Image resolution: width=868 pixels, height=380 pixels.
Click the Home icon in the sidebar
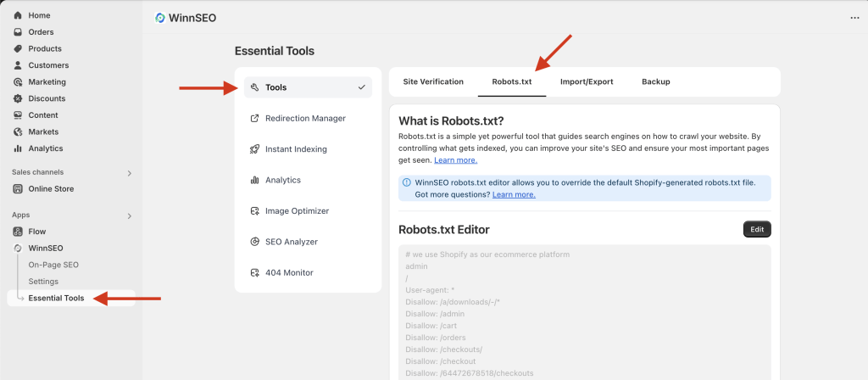(18, 15)
